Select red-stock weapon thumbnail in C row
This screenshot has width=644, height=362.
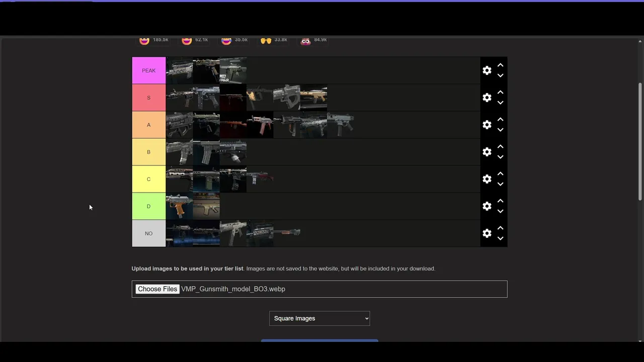pos(260,179)
